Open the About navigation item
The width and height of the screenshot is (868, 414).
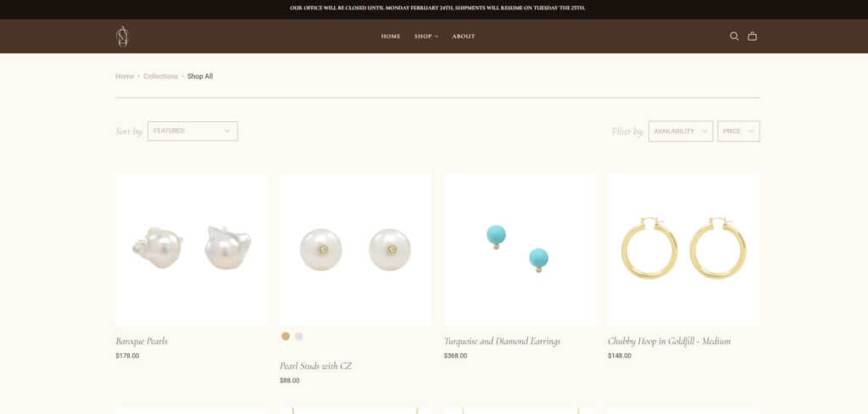coord(464,36)
